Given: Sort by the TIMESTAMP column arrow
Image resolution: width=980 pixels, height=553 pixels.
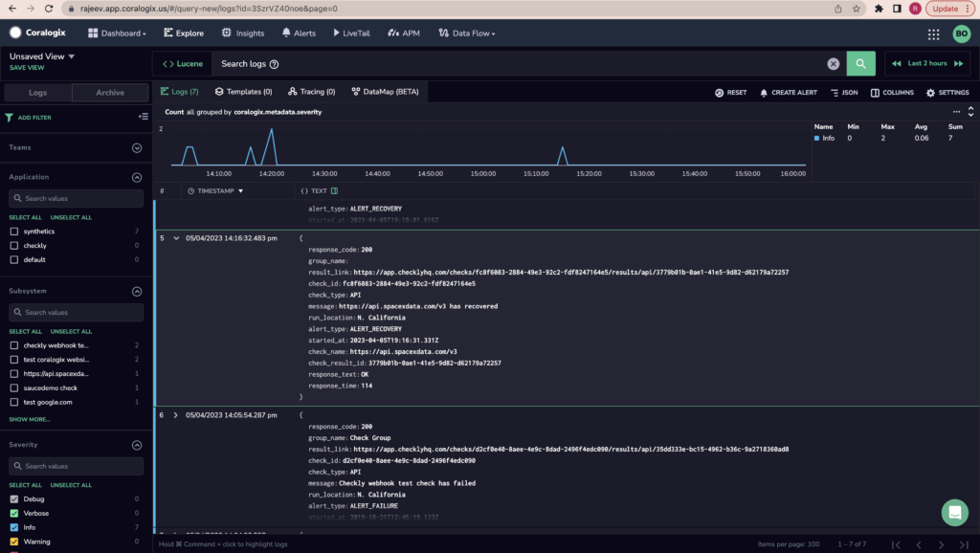Looking at the screenshot, I should 240,191.
